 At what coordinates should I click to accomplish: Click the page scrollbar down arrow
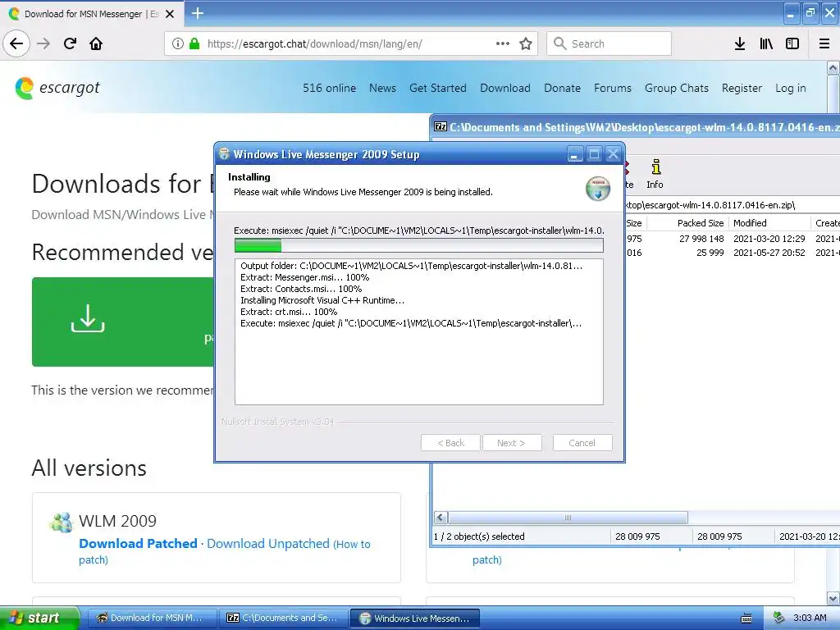point(833,598)
